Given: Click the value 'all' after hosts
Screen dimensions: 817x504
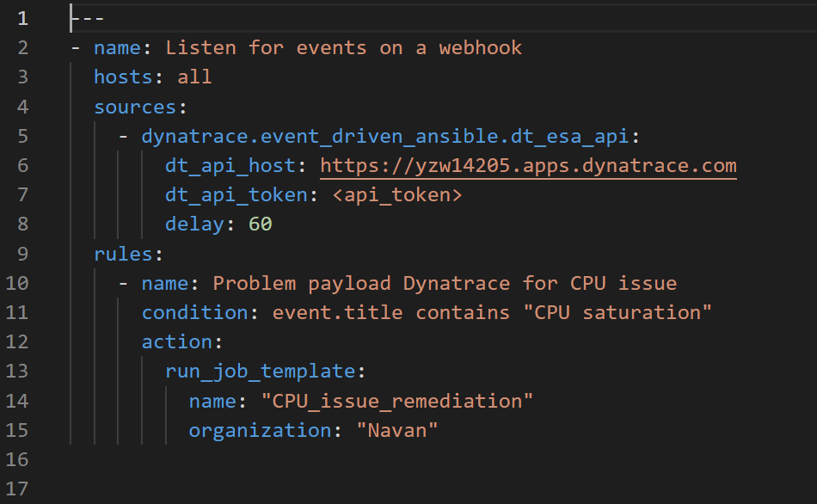Looking at the screenshot, I should [x=194, y=77].
